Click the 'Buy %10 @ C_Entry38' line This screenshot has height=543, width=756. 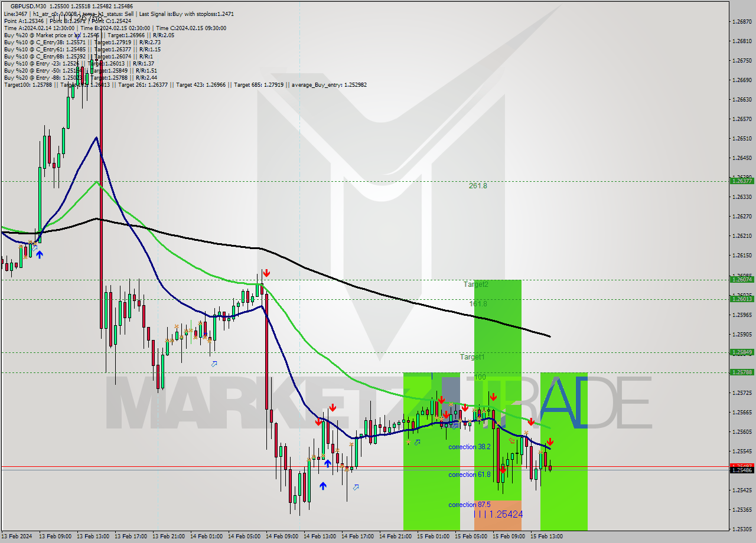82,42
